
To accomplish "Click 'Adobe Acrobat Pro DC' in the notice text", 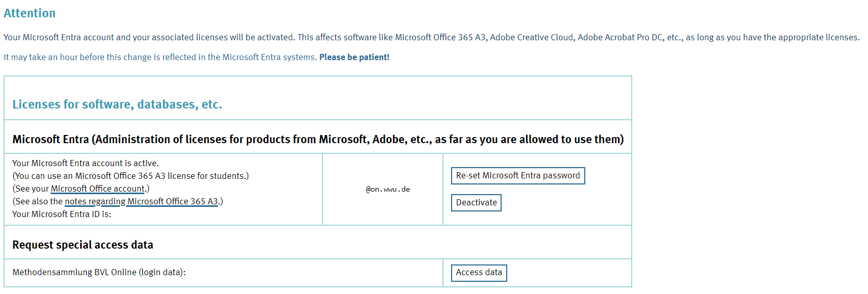I will coord(619,38).
